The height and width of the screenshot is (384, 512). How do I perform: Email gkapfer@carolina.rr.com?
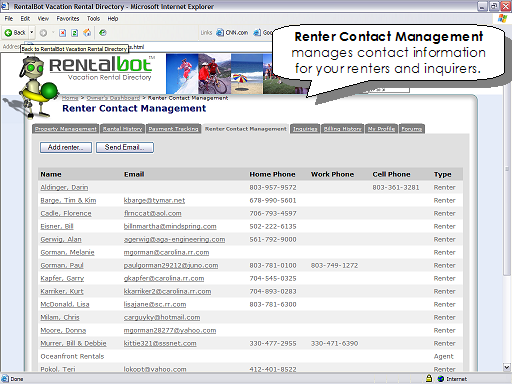coord(164,278)
